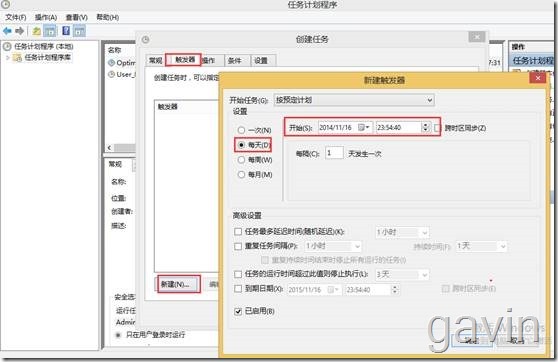Select the 每天(D) radio button
The width and height of the screenshot is (558, 362).
coord(241,145)
